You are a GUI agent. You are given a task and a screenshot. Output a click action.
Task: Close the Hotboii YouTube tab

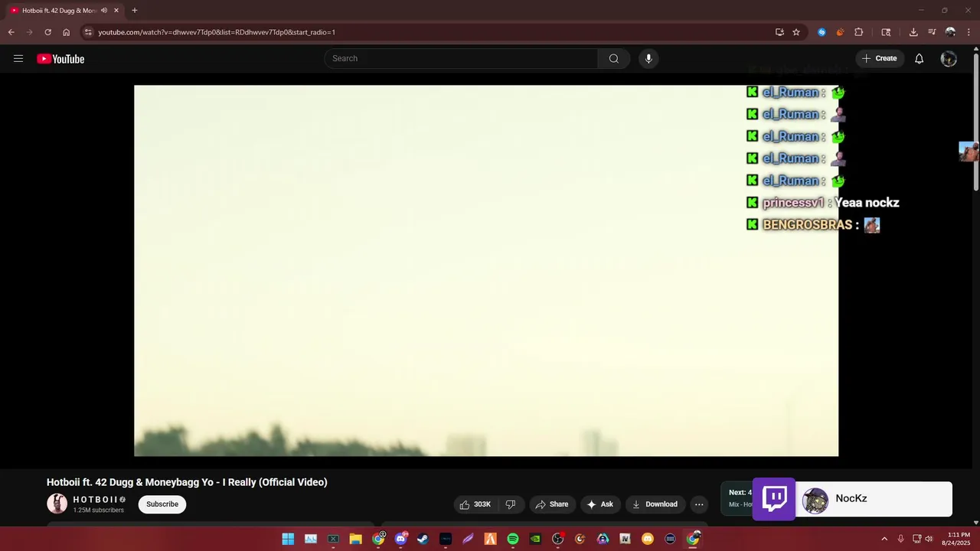tap(116, 11)
